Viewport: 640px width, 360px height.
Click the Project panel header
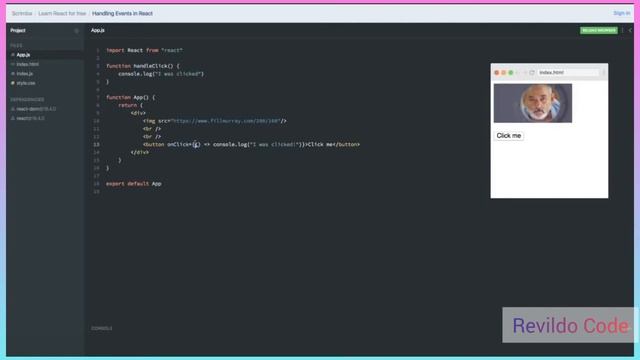pyautogui.click(x=18, y=30)
